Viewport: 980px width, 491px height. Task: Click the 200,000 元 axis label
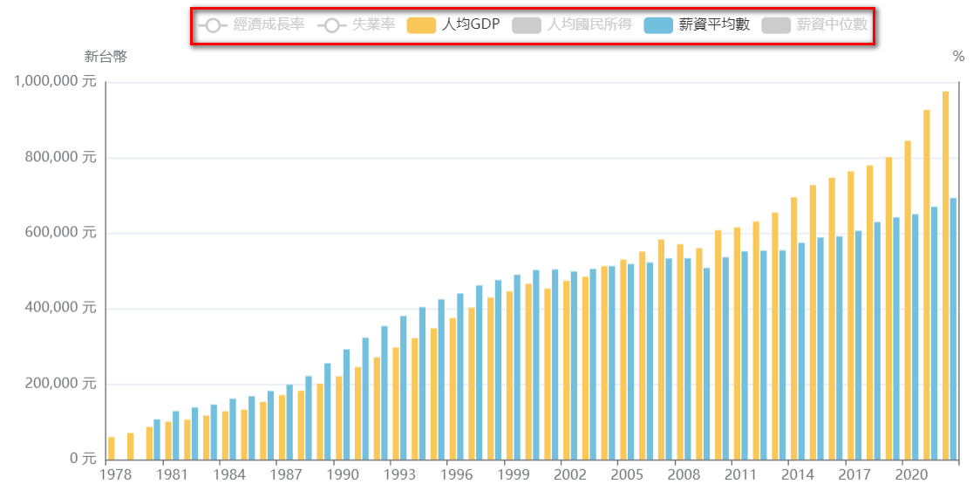pyautogui.click(x=61, y=384)
